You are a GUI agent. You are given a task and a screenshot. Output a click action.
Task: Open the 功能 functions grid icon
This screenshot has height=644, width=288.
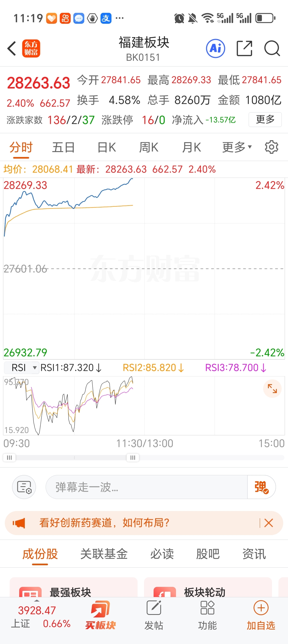(207, 613)
